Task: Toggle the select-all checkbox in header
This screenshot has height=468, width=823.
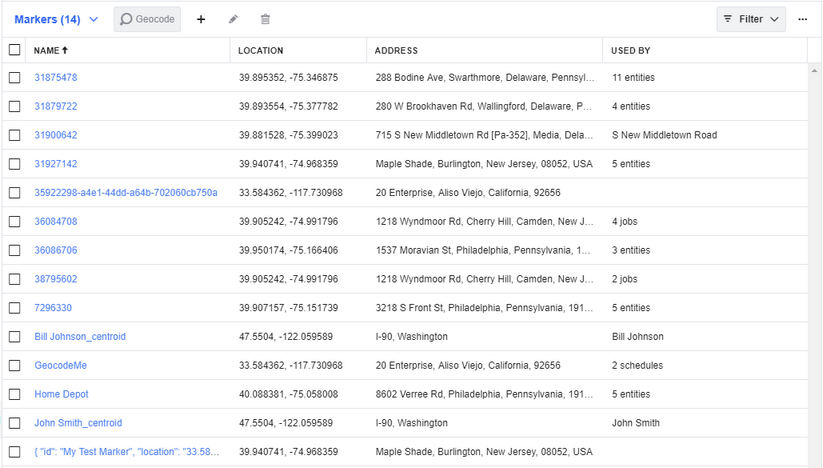Action: click(x=14, y=50)
